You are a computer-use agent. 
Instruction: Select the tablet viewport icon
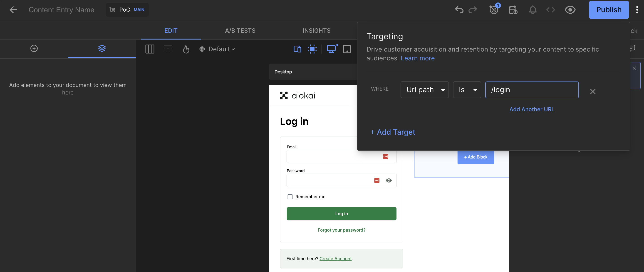347,49
